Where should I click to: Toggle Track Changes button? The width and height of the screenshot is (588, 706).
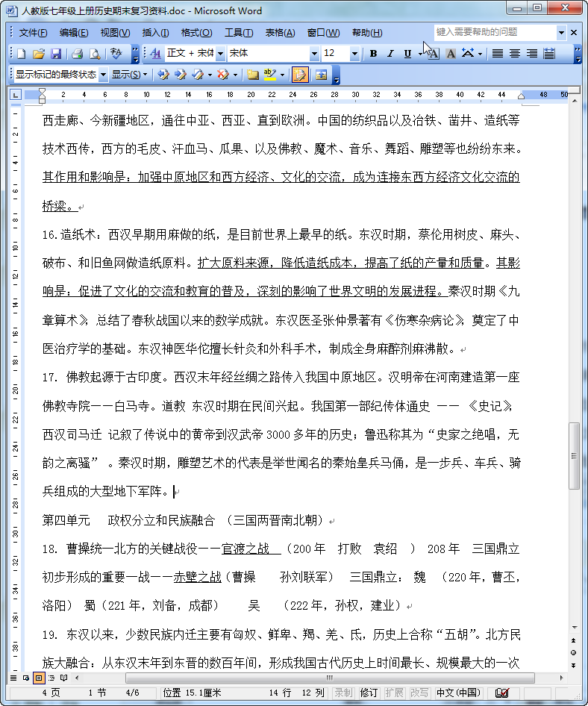[300, 75]
